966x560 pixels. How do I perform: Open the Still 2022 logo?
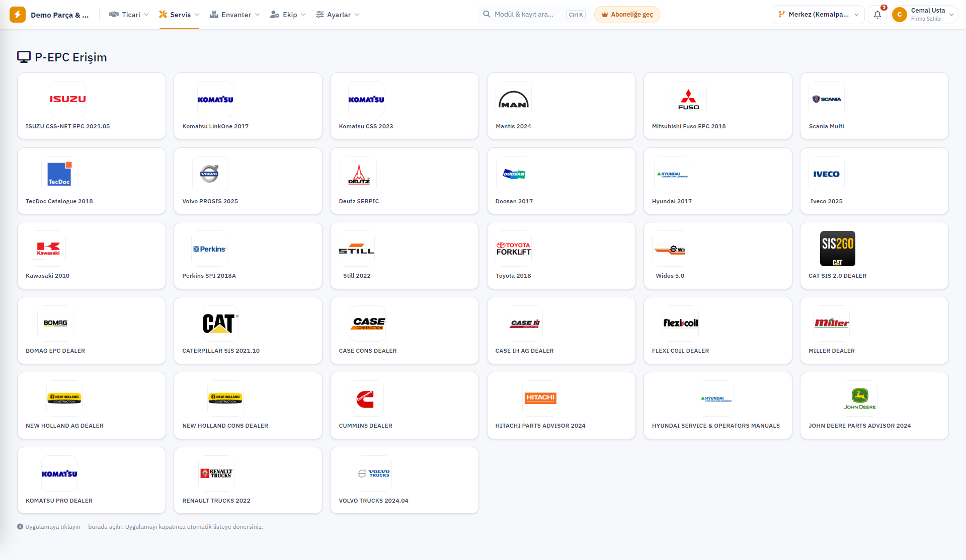click(357, 249)
